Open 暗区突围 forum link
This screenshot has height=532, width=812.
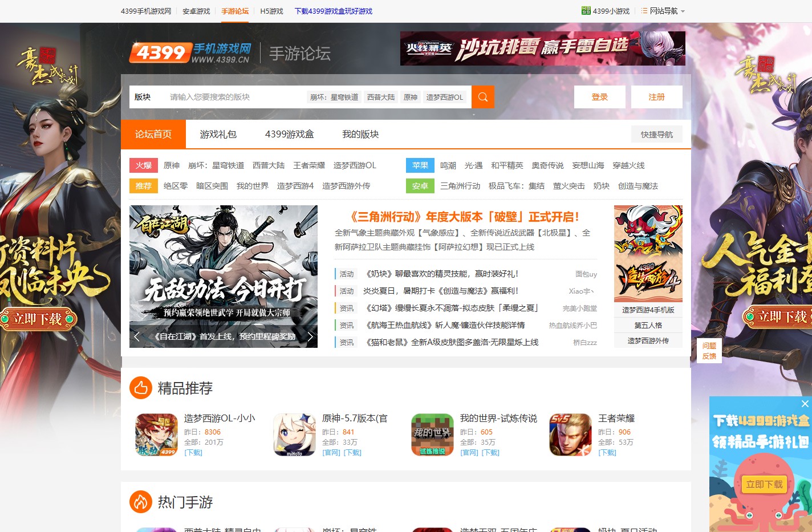coord(212,186)
